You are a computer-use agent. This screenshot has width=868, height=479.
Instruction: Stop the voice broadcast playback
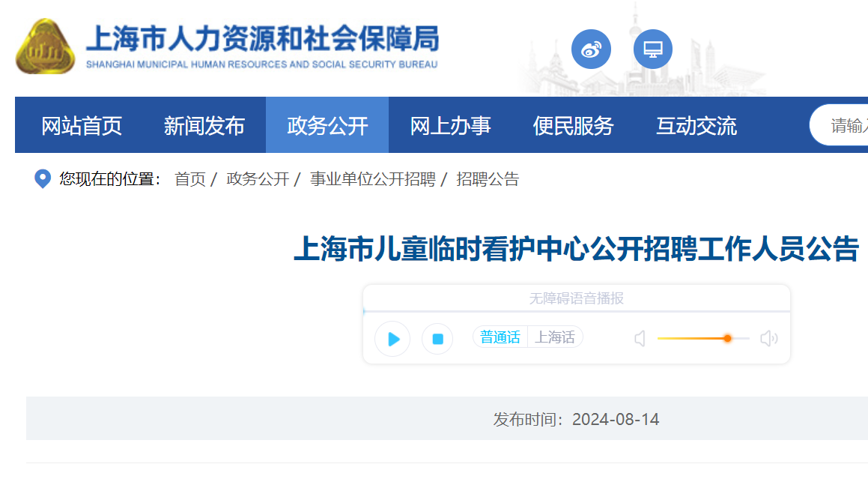[437, 339]
